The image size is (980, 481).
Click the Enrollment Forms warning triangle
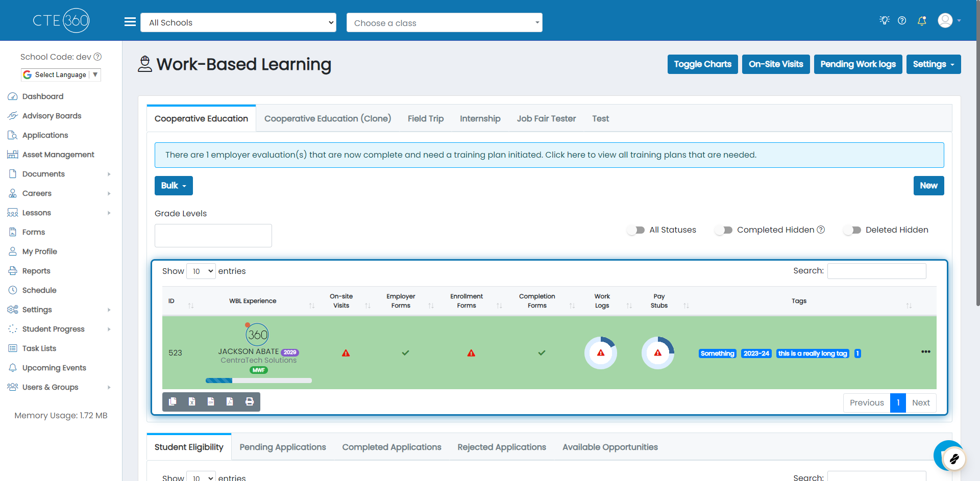[x=471, y=353]
